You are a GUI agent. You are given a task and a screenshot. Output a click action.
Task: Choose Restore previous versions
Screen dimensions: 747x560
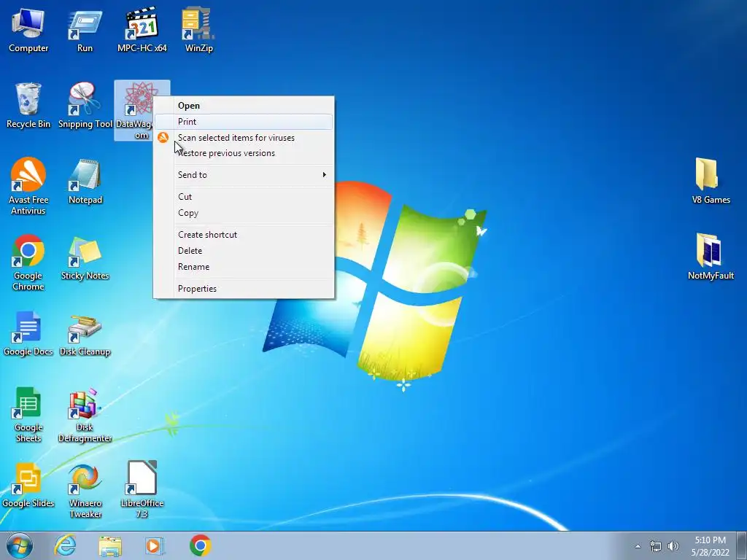pyautogui.click(x=244, y=153)
